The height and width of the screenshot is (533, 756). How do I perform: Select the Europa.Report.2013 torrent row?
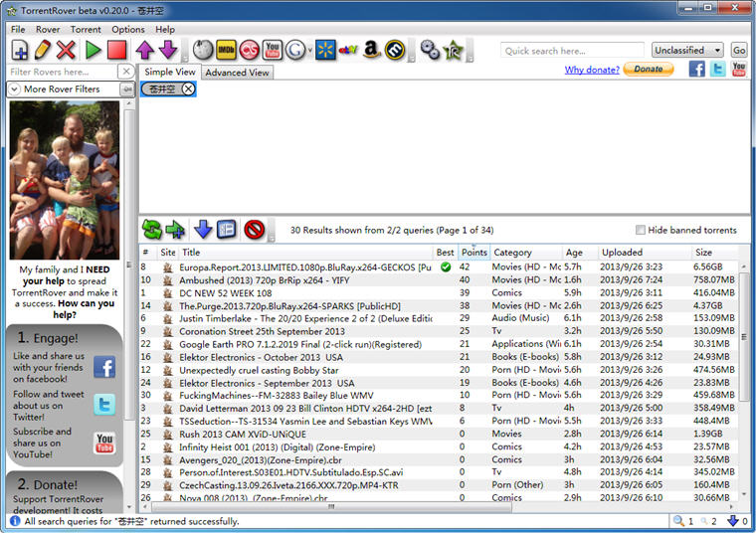pyautogui.click(x=439, y=266)
